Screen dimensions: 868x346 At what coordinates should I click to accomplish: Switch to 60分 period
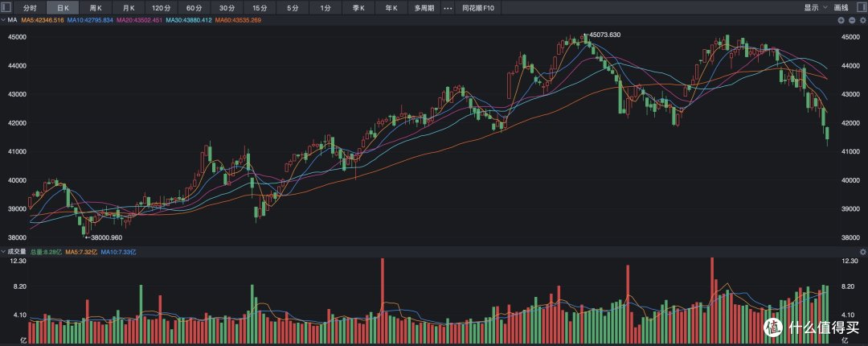point(194,8)
